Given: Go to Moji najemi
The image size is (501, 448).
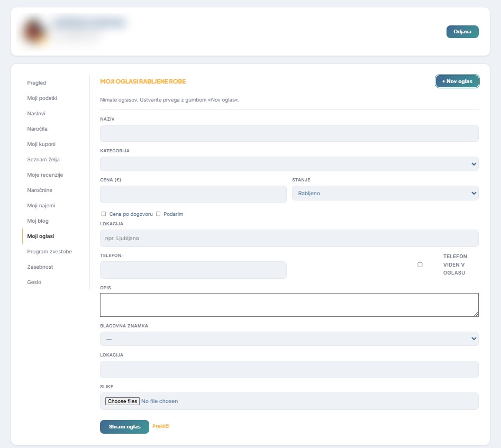Looking at the screenshot, I should [41, 205].
